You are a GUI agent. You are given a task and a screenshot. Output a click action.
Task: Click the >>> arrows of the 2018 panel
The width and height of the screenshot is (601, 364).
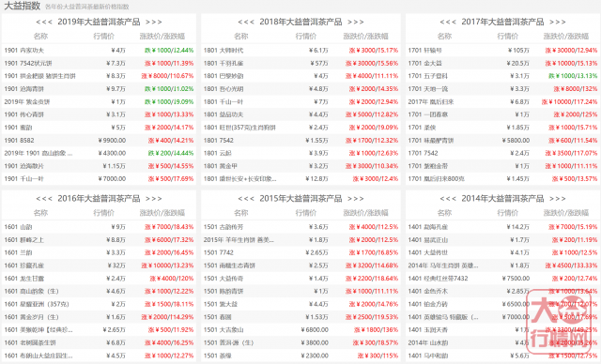point(356,23)
